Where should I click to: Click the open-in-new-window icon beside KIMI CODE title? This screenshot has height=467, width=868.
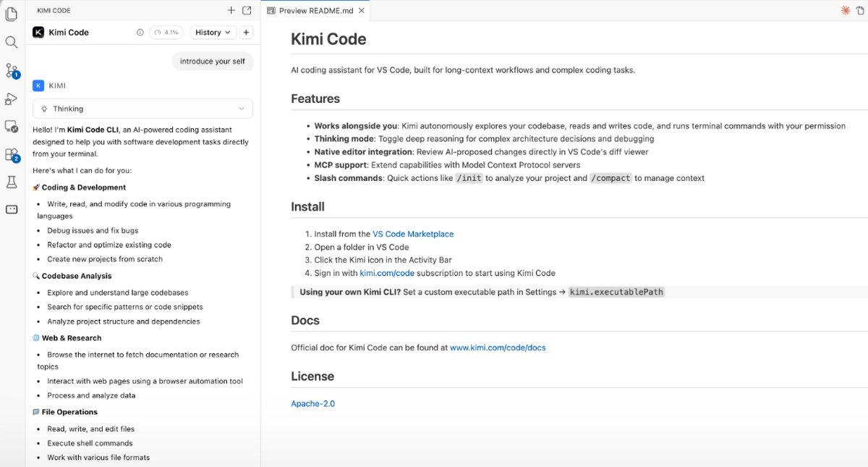pyautogui.click(x=247, y=11)
